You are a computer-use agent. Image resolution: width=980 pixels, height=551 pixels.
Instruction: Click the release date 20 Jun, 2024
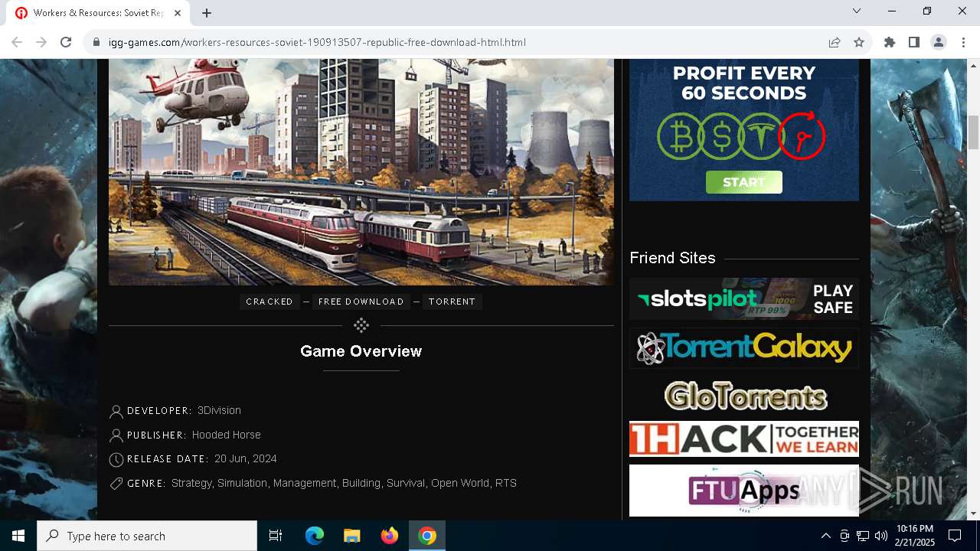(x=246, y=458)
